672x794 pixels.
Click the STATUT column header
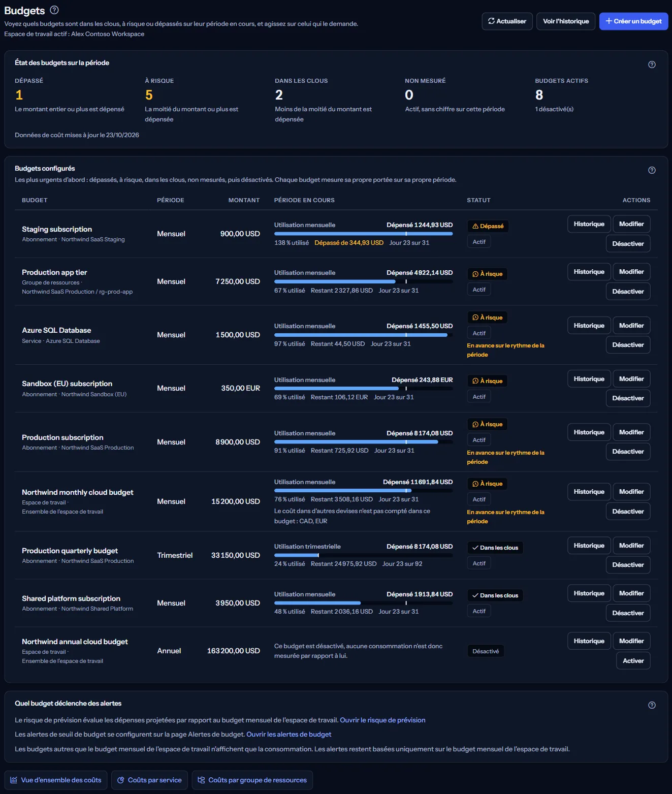478,200
